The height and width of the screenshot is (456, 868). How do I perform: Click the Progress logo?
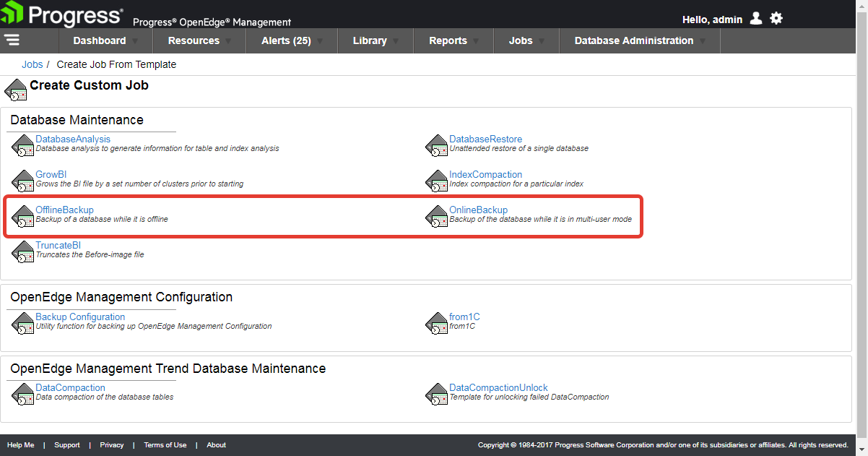[x=64, y=14]
